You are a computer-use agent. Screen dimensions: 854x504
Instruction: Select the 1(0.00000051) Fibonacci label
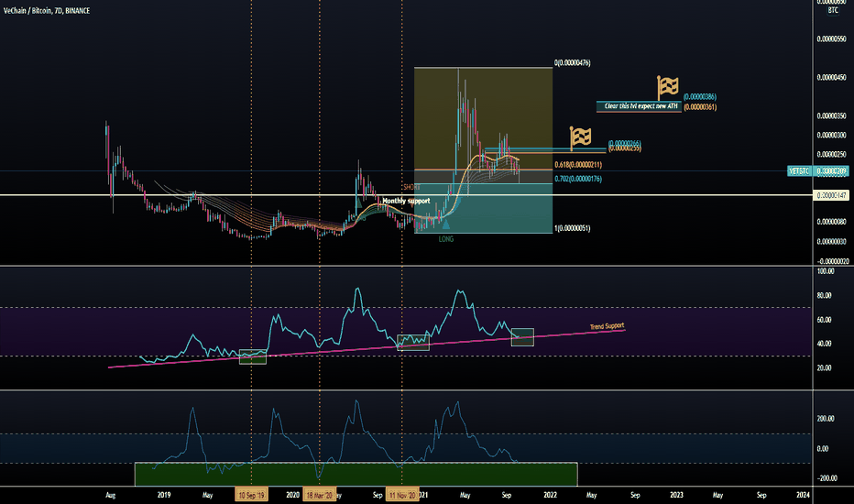click(573, 228)
